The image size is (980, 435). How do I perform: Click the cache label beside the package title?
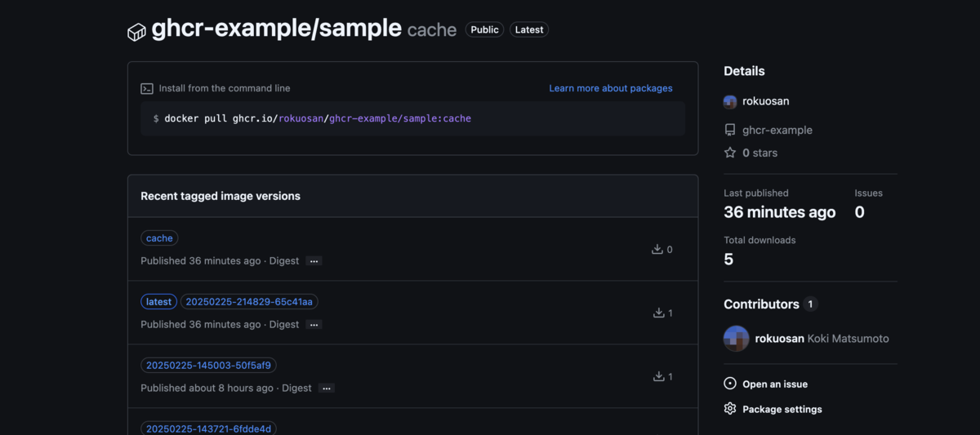coord(431,30)
